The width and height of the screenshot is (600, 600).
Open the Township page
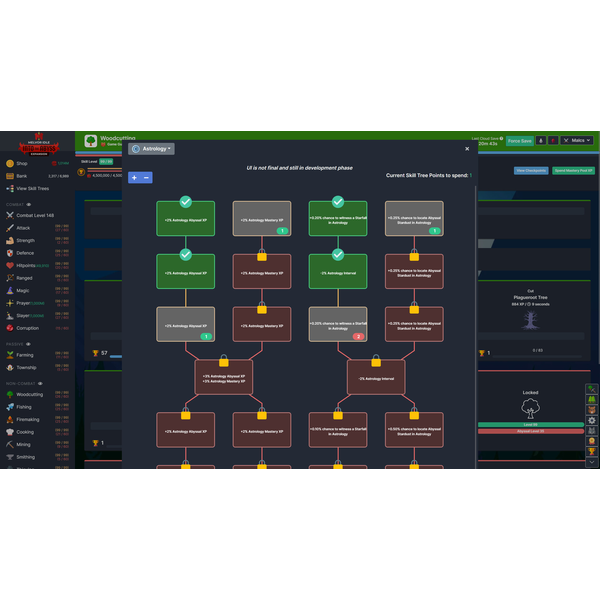(x=26, y=367)
